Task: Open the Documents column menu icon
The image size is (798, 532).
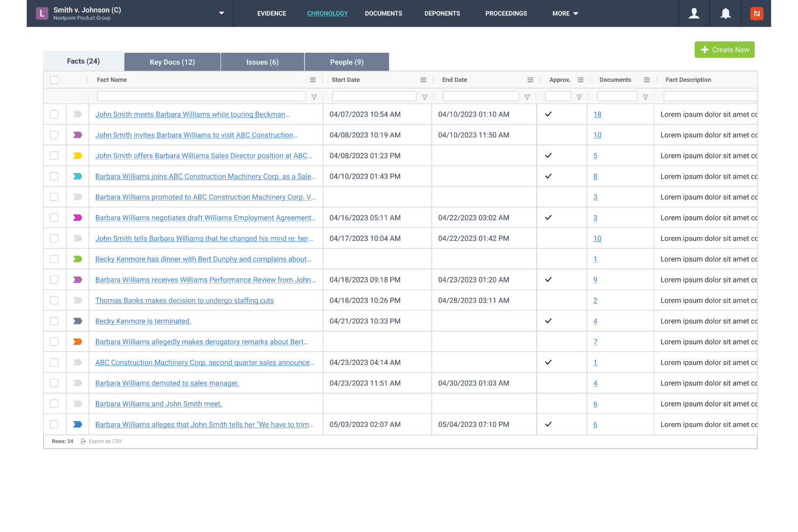Action: point(646,80)
